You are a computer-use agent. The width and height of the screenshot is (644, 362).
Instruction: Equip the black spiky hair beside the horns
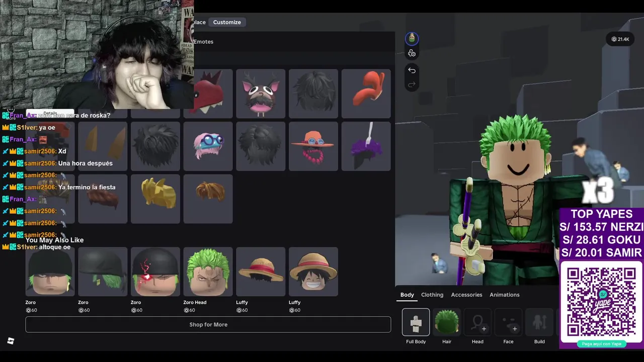(x=155, y=146)
